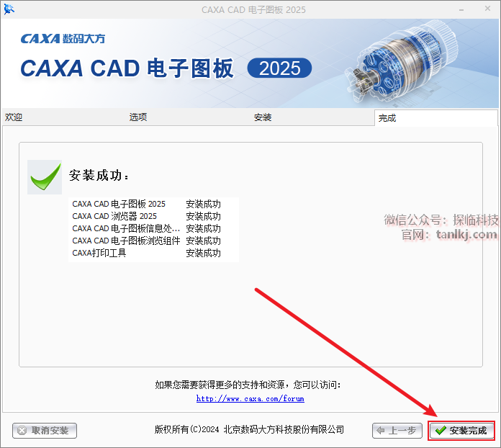Select the CAXA CAD 电子图板浏览组件 row
The height and width of the screenshot is (448, 501).
tap(153, 241)
